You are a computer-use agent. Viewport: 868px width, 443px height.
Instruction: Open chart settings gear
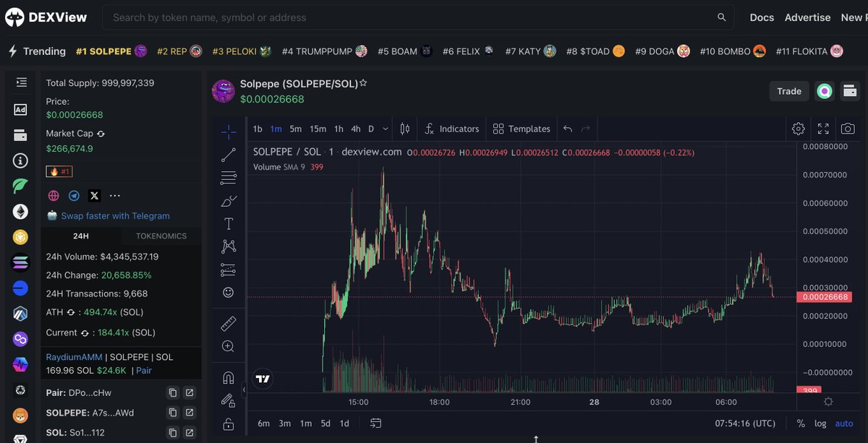tap(799, 129)
